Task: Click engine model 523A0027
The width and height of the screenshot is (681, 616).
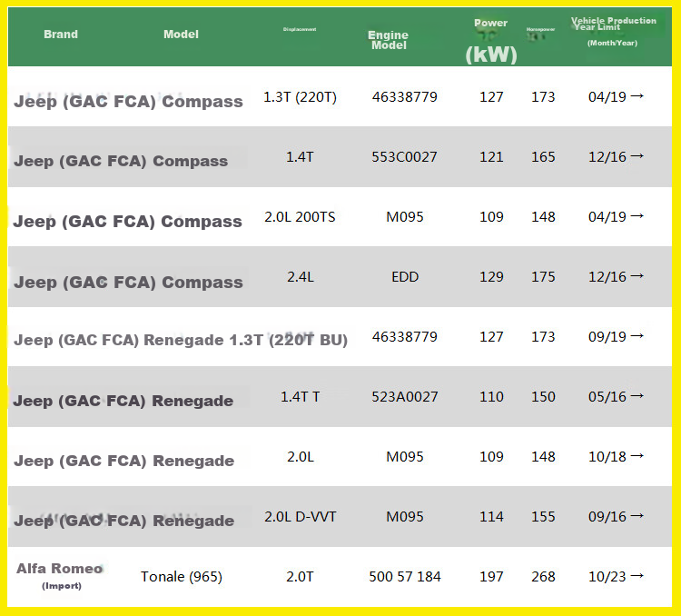Action: [x=405, y=396]
